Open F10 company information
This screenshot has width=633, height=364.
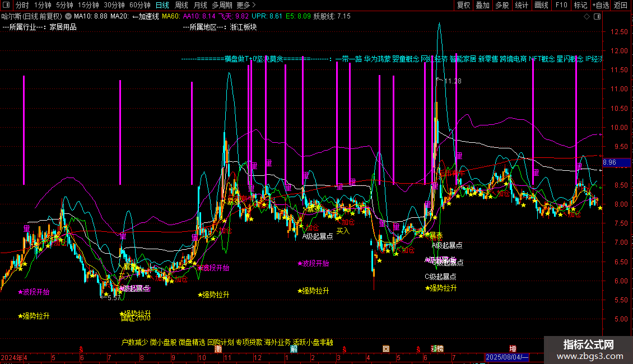click(561, 5)
